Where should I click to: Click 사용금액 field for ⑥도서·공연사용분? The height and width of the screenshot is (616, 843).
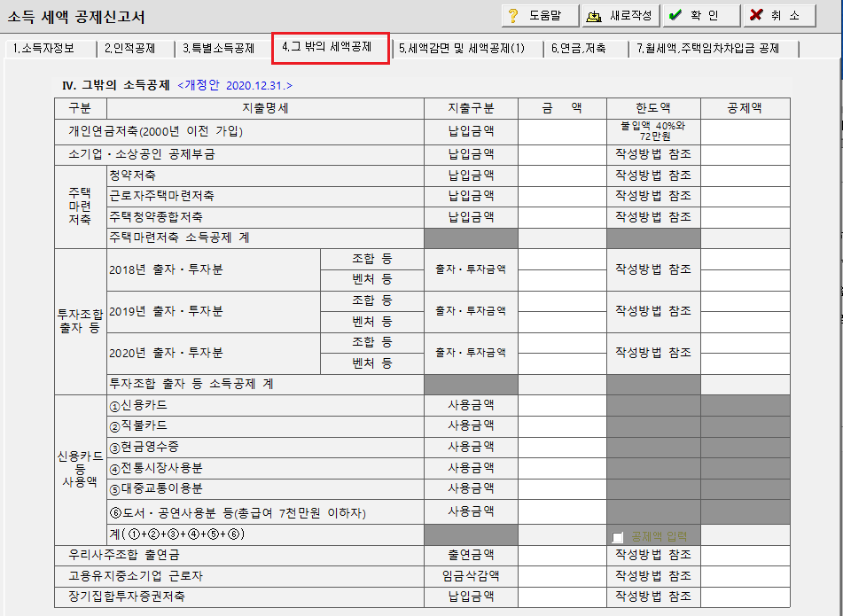(x=562, y=512)
